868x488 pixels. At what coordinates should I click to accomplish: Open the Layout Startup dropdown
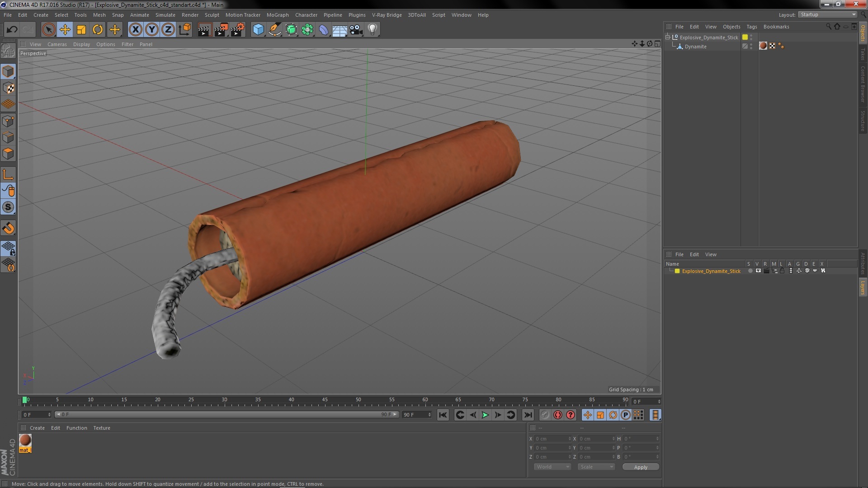click(x=828, y=14)
